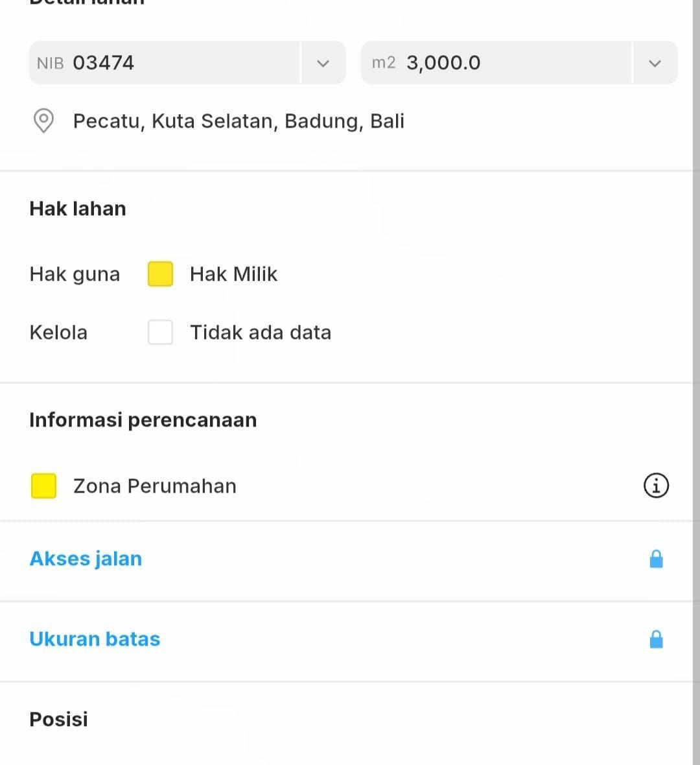Click the Zona Perumahan label
Viewport: 700px width, 765px height.
tap(155, 486)
